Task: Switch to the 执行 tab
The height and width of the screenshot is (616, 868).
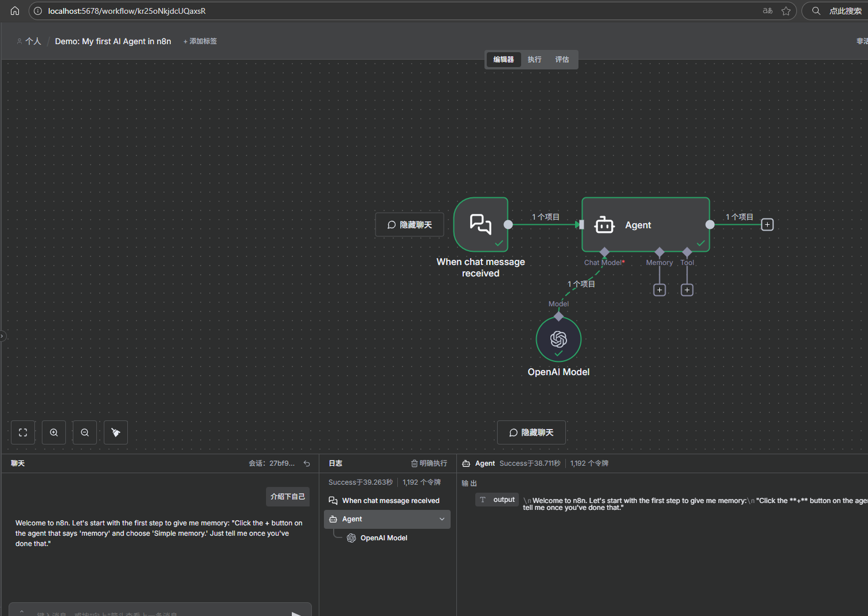Action: point(534,60)
